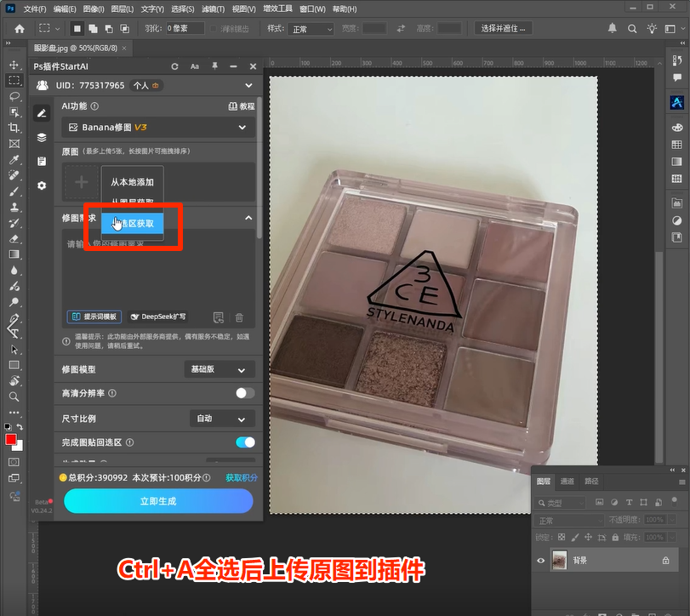Screen dimensions: 690x616
Task: Click the 获取积分 link
Action: pos(242,477)
